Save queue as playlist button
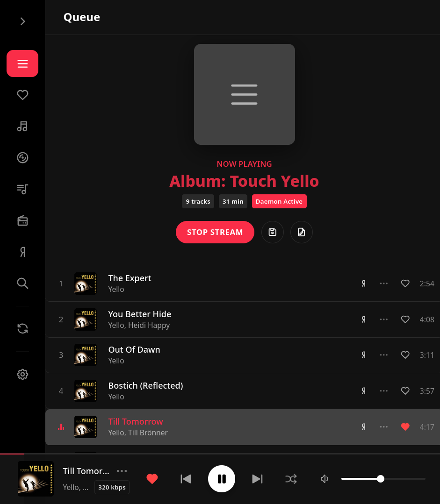 pyautogui.click(x=273, y=232)
